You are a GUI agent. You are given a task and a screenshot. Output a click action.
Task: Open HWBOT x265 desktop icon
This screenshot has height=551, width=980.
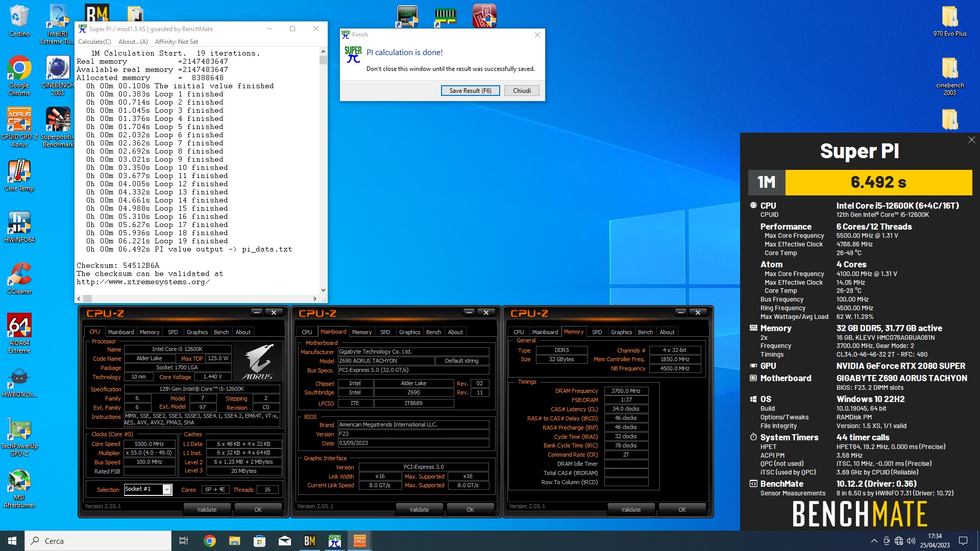coord(19,383)
